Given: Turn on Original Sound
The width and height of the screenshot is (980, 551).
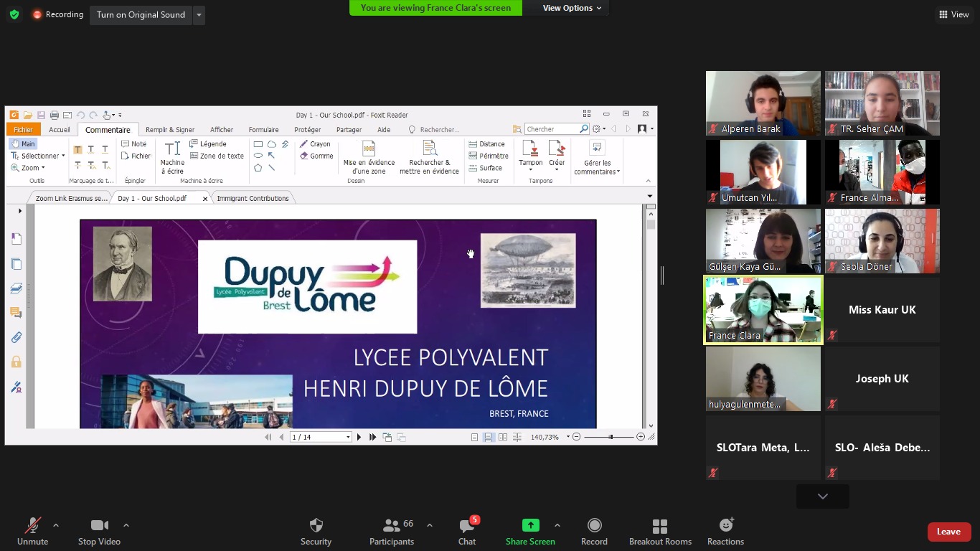Looking at the screenshot, I should [x=141, y=14].
